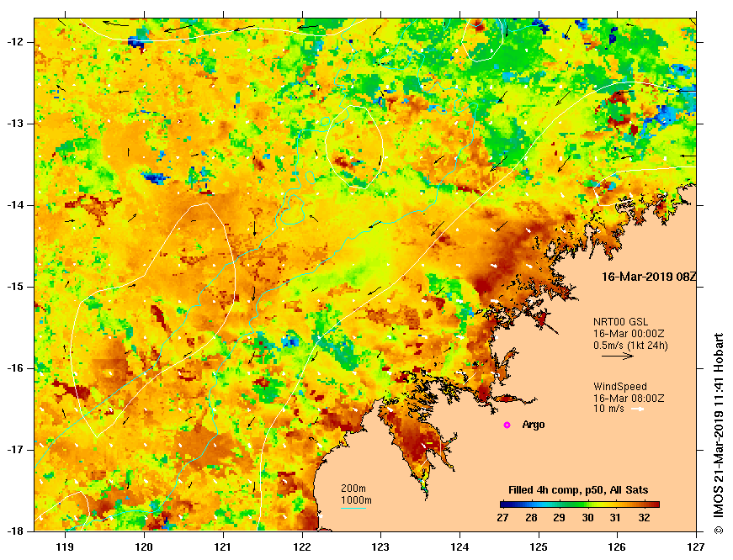Click the '-18' latitude axis label
This screenshot has height=560, width=733.
14,531
